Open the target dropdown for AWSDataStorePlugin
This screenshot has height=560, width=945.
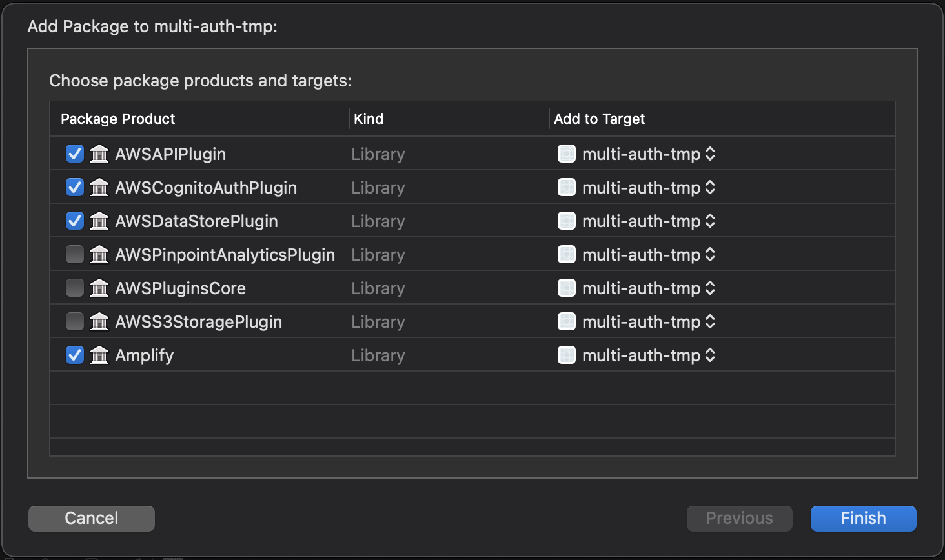pyautogui.click(x=710, y=221)
